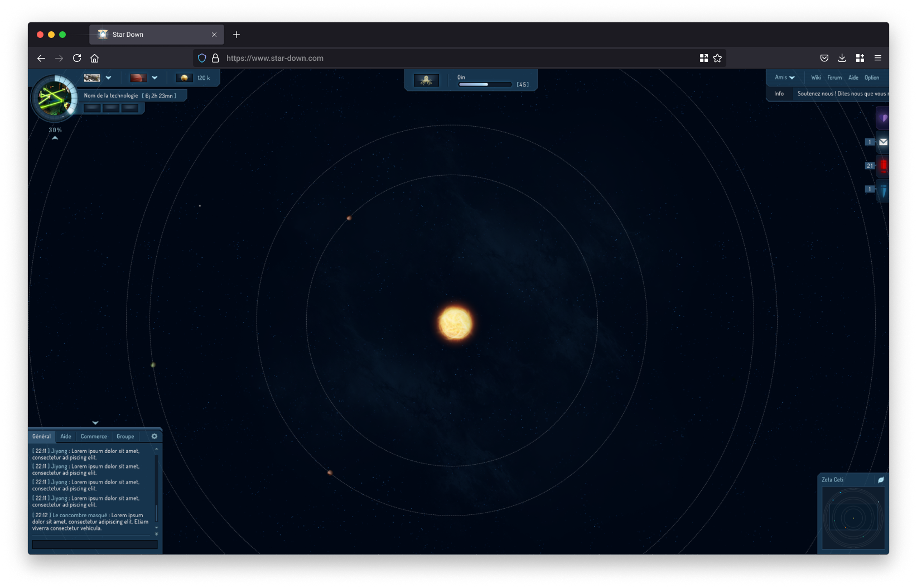The height and width of the screenshot is (588, 917).
Task: Click the technology research portrait
Action: click(54, 99)
